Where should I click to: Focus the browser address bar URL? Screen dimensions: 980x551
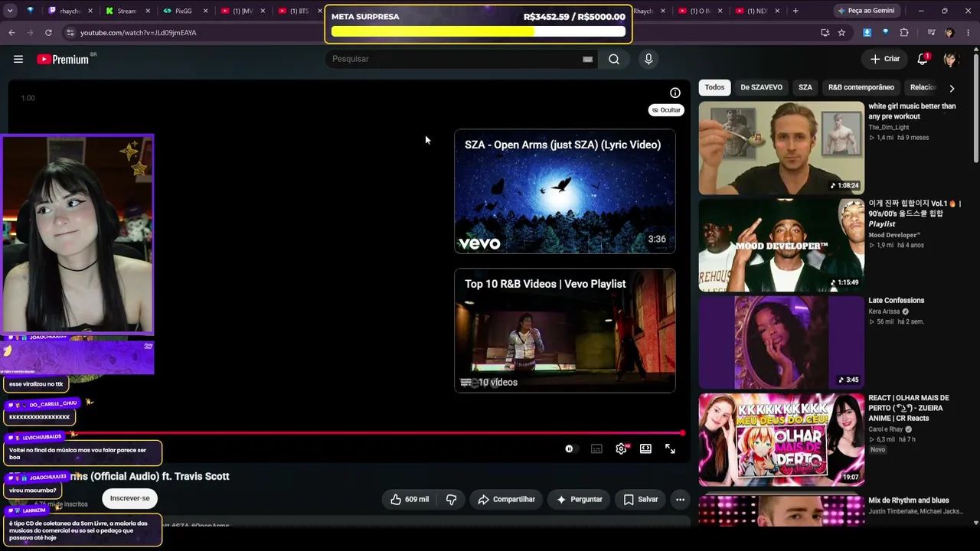(138, 33)
